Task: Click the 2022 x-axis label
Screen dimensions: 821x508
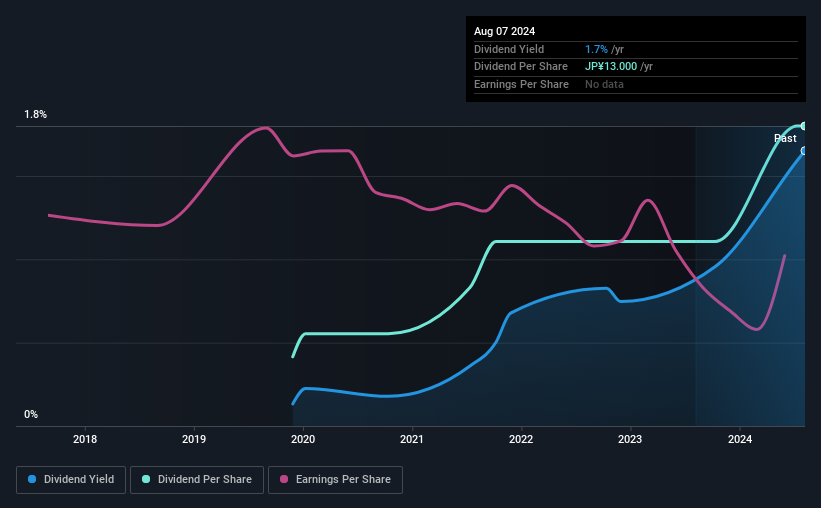Action: click(x=521, y=439)
